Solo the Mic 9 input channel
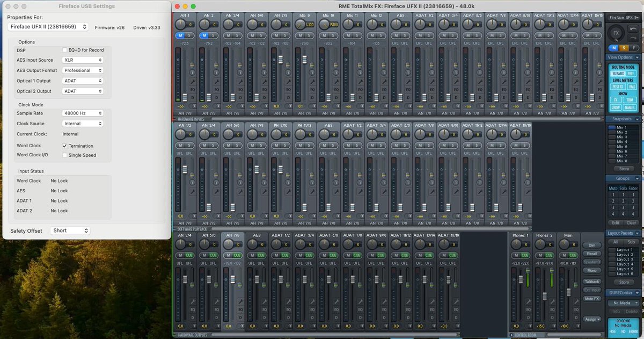The width and height of the screenshot is (644, 339). 309,35
